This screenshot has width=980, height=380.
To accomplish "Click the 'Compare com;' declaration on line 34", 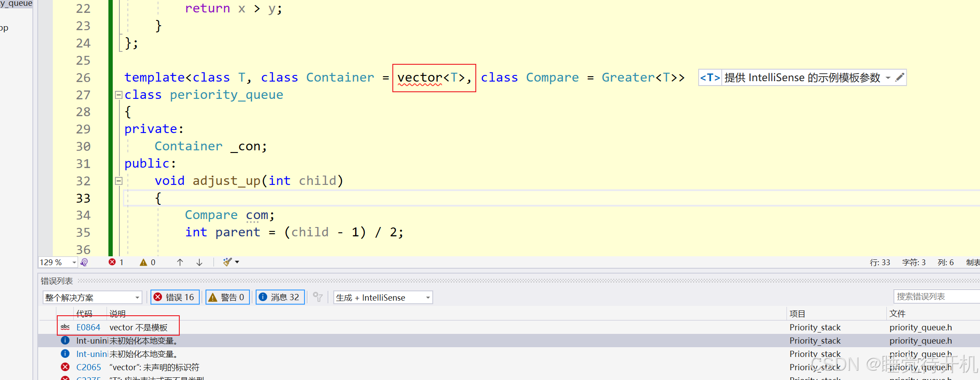I will [230, 215].
